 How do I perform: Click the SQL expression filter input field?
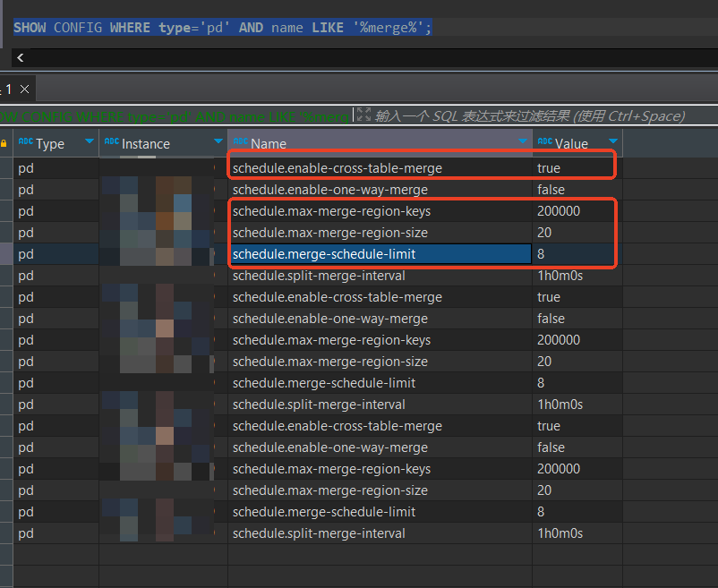pos(528,115)
